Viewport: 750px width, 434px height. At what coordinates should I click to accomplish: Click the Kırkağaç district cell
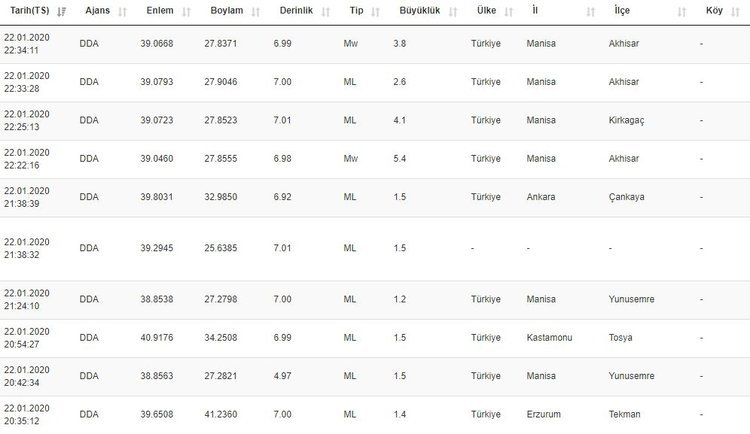627,120
